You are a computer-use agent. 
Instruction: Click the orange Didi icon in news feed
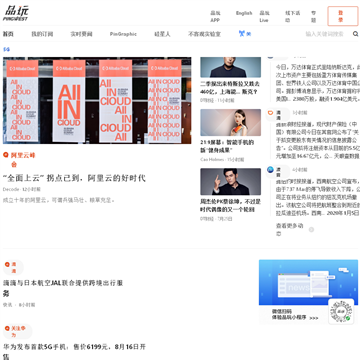coord(270,113)
